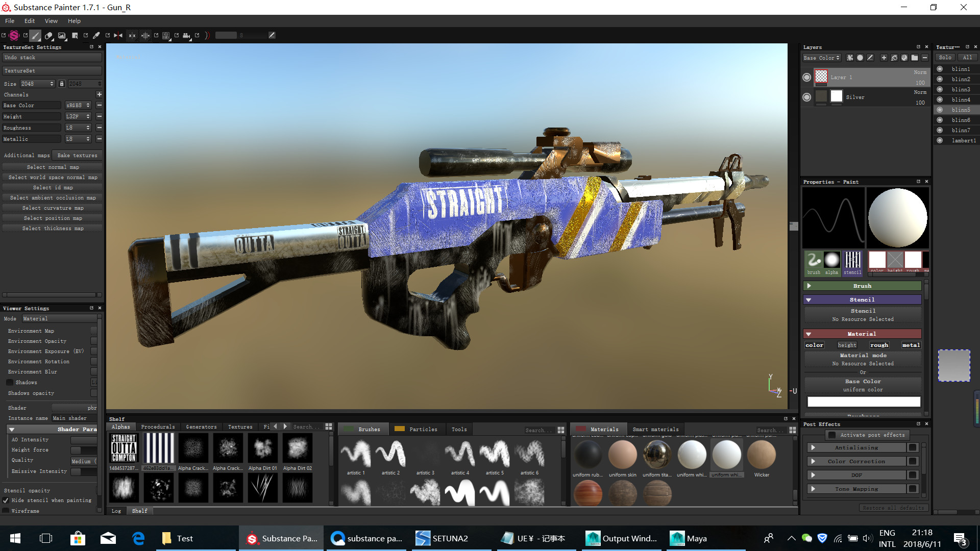Activate the color picker eyedropper tool
980x551 pixels.
(96, 36)
